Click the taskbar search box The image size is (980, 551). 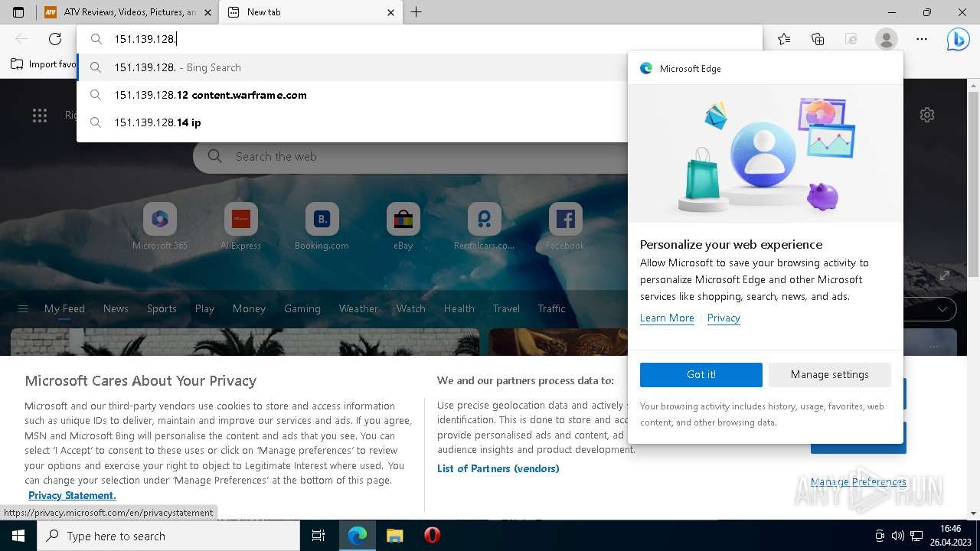point(168,536)
